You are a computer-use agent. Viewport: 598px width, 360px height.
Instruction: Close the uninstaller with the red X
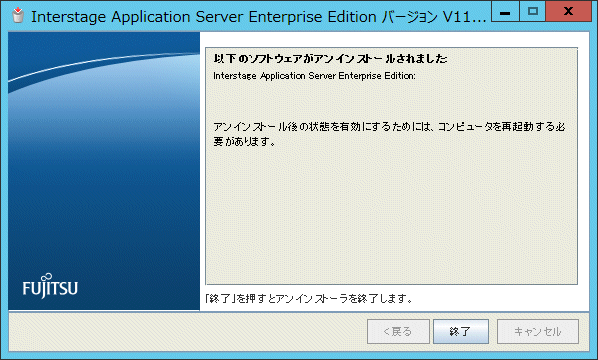point(568,12)
